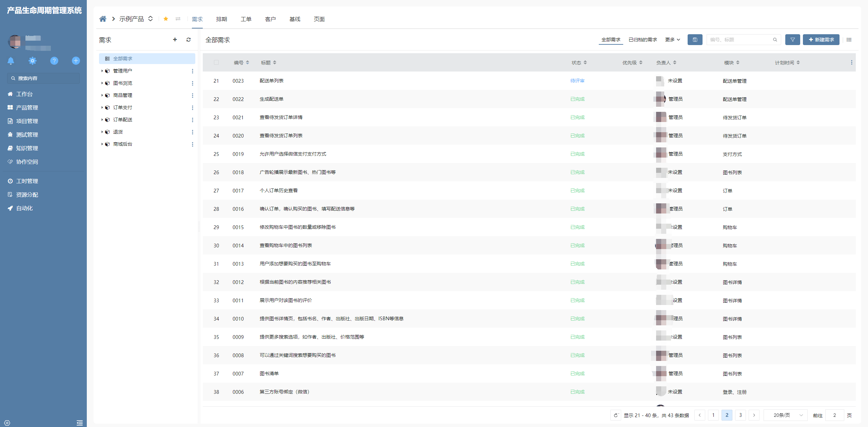Go to page 3

pos(741,415)
